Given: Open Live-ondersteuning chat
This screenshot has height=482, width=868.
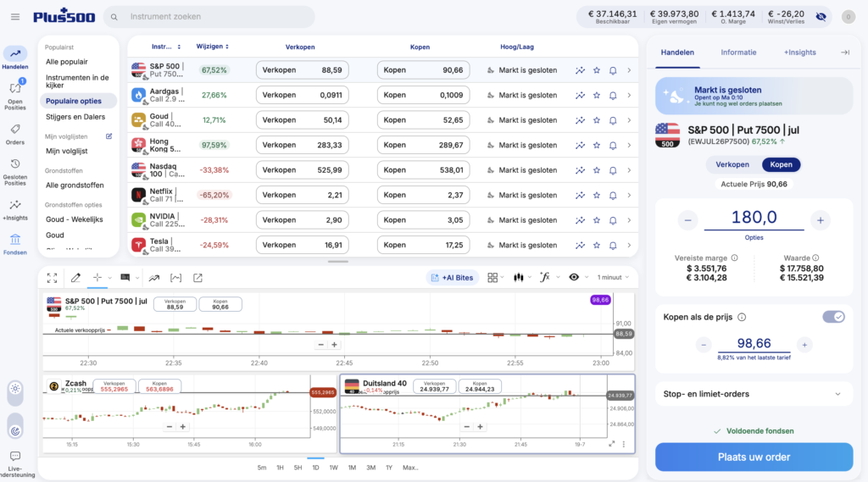Looking at the screenshot, I should (x=15, y=463).
